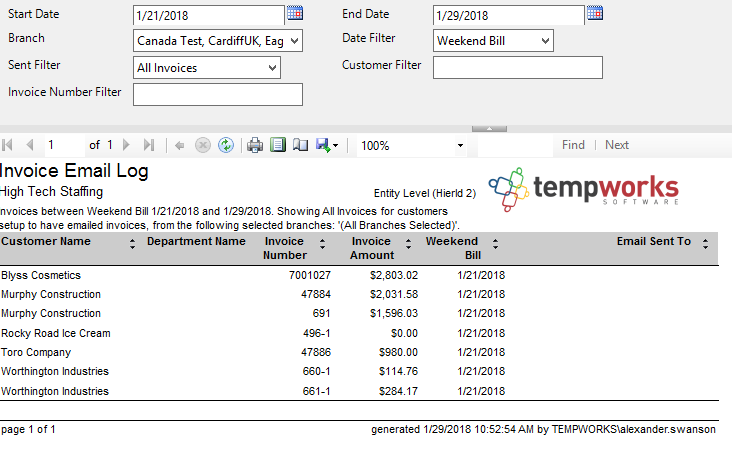Click the Entity Level (HierId 2) text

coord(425,193)
